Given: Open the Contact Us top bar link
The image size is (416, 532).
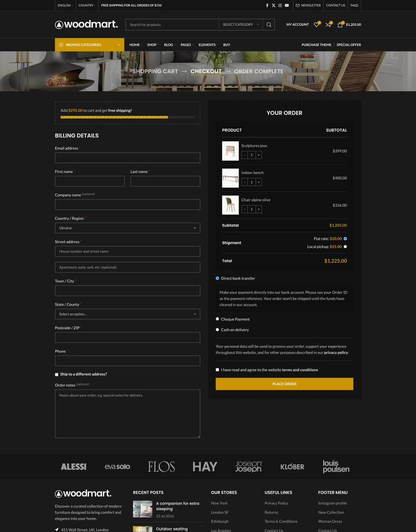Looking at the screenshot, I should point(335,6).
